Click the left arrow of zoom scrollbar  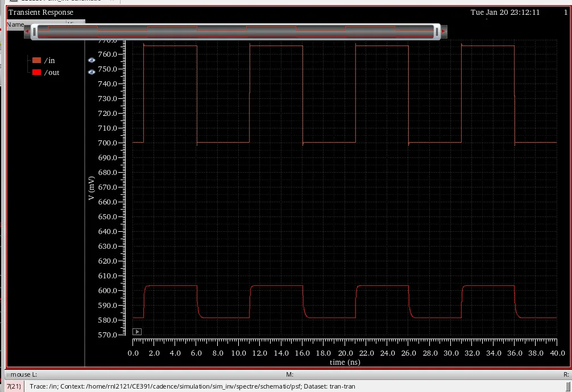point(26,32)
